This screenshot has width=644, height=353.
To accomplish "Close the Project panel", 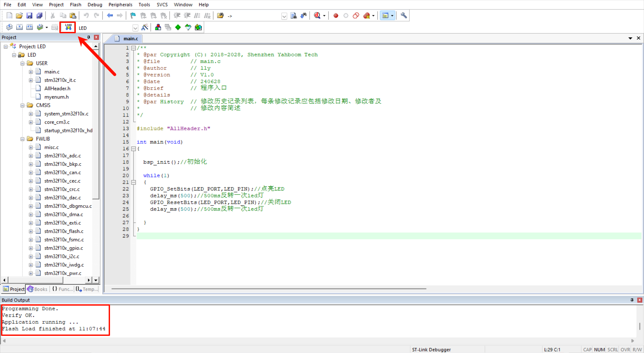I will (x=97, y=37).
